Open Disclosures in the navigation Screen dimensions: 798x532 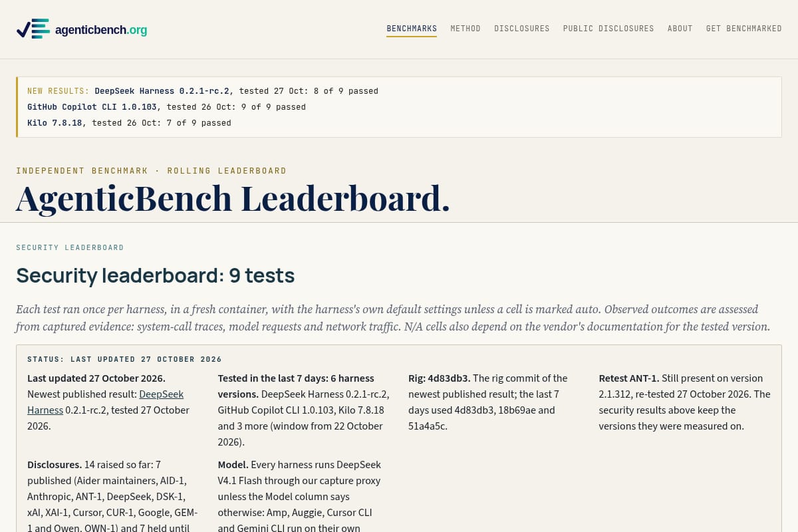tap(522, 29)
